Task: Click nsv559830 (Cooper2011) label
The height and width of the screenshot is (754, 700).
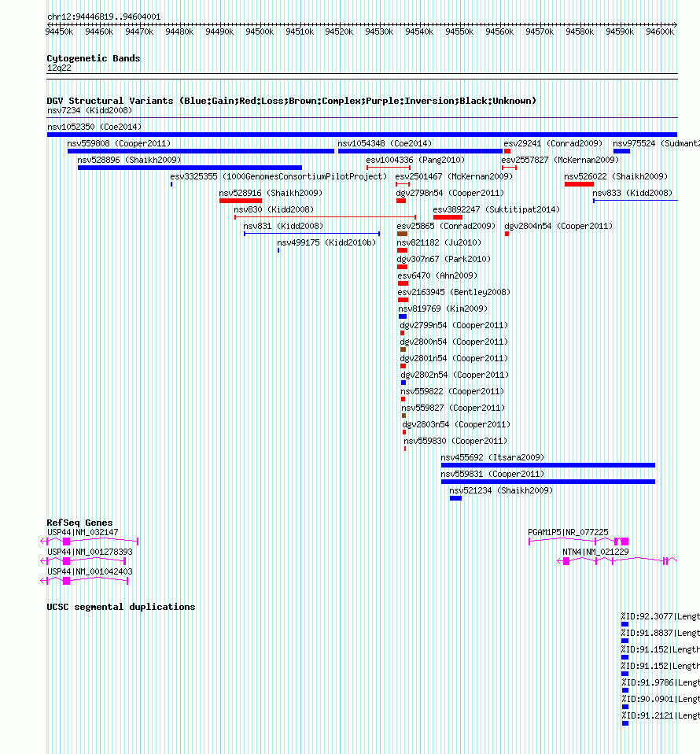Action: click(455, 441)
